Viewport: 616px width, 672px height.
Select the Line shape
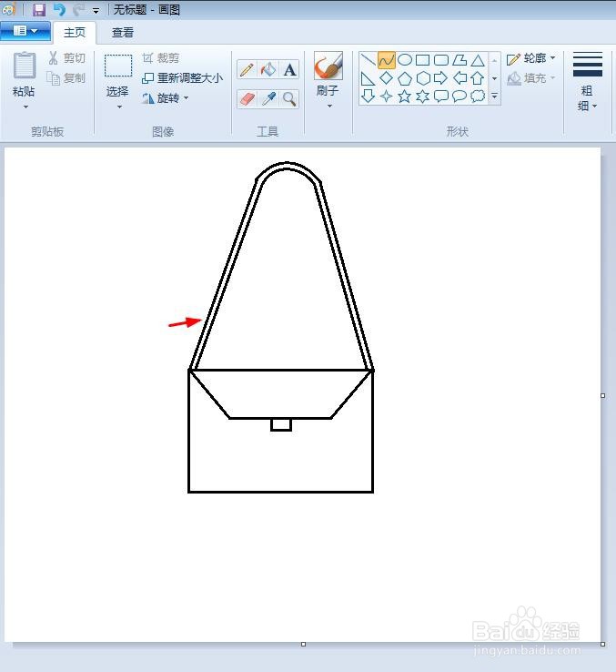(368, 60)
